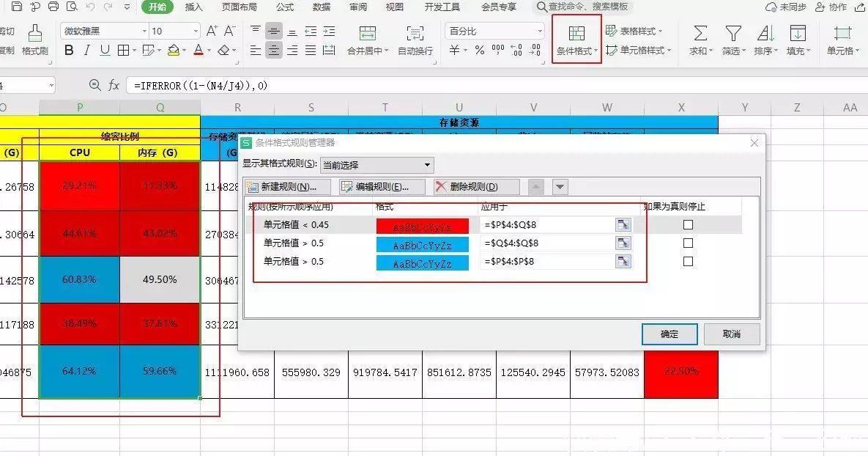This screenshot has width=868, height=456.
Task: Click the Filter (筛选) funnel button
Action: [x=733, y=40]
